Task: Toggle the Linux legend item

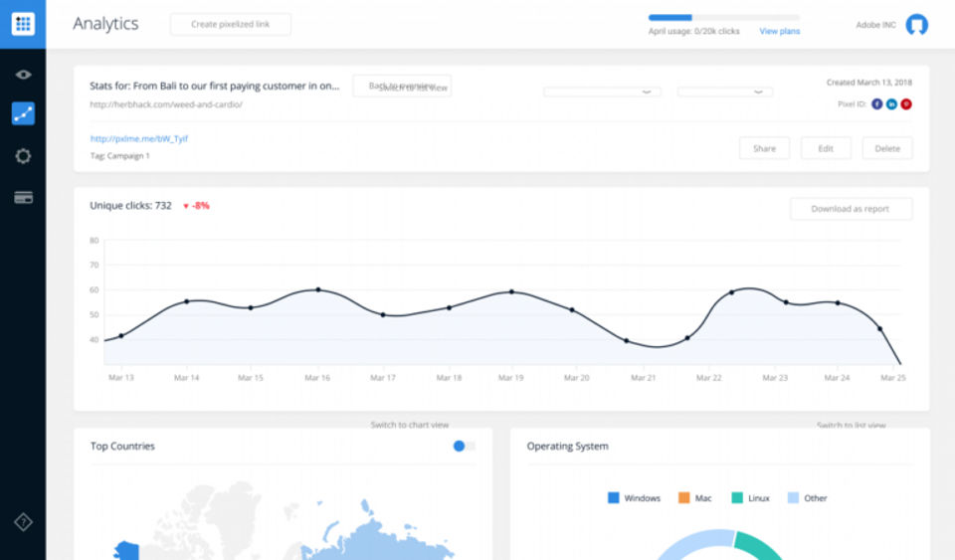Action: click(750, 498)
